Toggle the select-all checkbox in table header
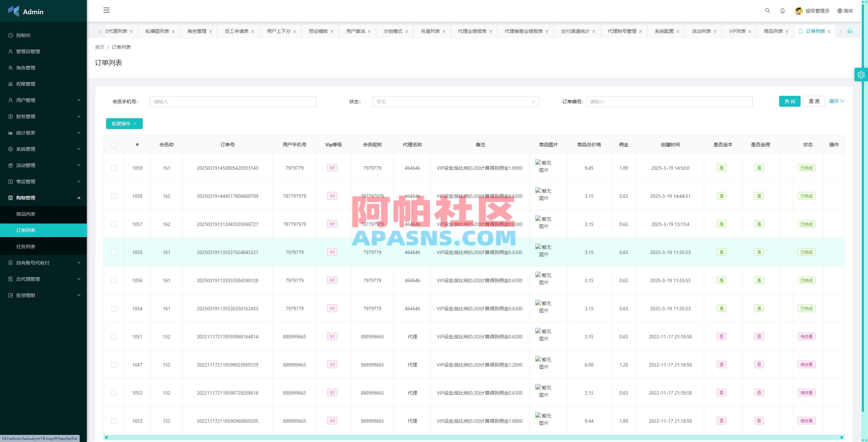 click(114, 145)
